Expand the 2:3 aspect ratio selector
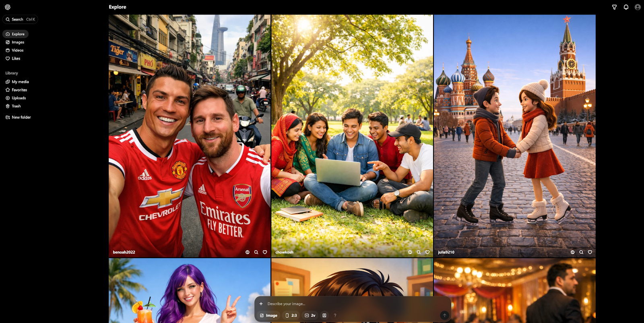This screenshot has width=644, height=323. click(x=291, y=315)
